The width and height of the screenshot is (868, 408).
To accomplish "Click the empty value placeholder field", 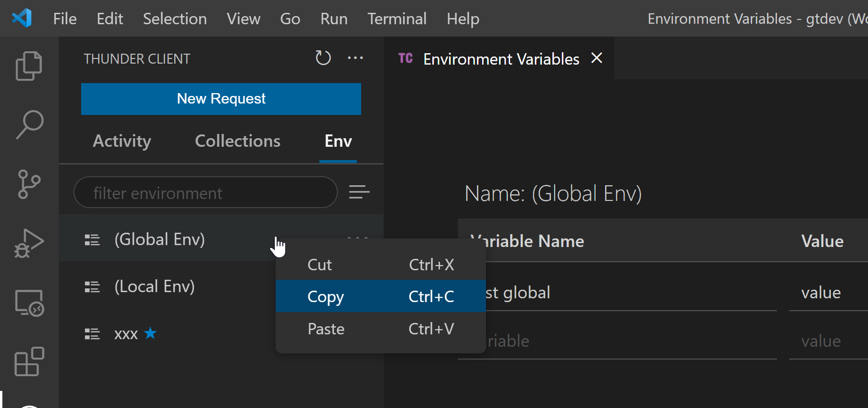I will tap(829, 341).
